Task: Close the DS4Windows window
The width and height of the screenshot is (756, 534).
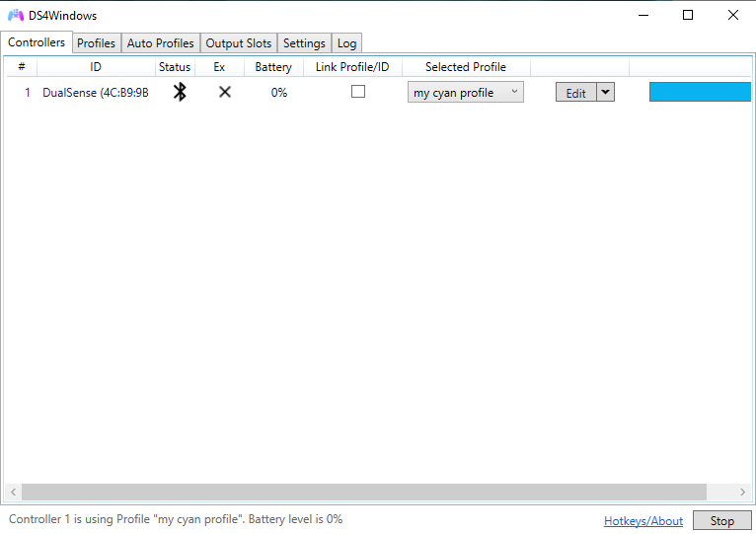Action: pos(733,16)
